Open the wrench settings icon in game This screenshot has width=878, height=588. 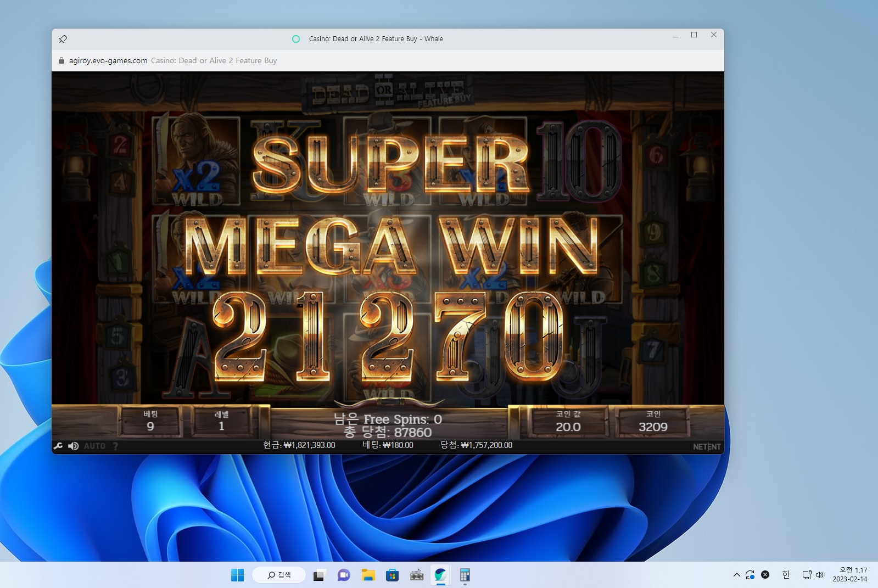click(58, 446)
